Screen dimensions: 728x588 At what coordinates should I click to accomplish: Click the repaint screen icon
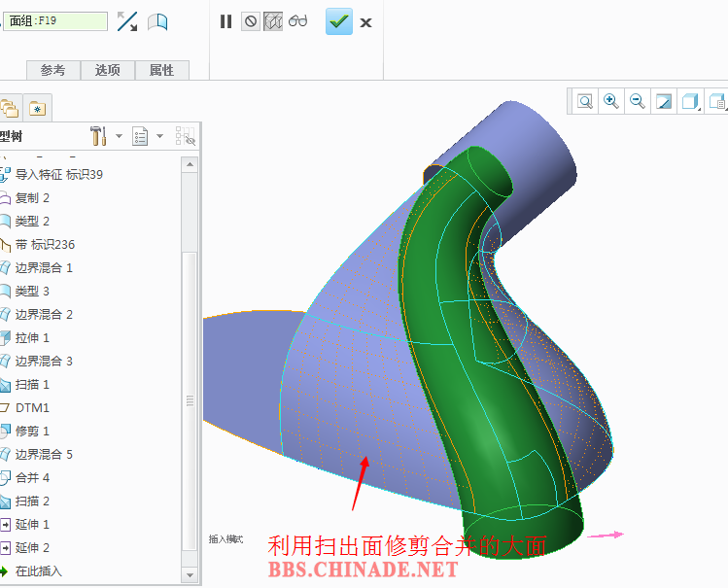(x=664, y=101)
